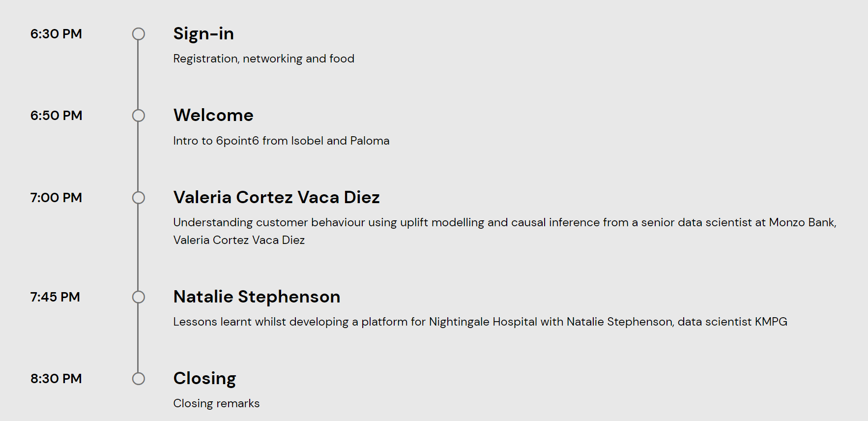Click the 'Intro to 6point6' description text

tap(281, 141)
